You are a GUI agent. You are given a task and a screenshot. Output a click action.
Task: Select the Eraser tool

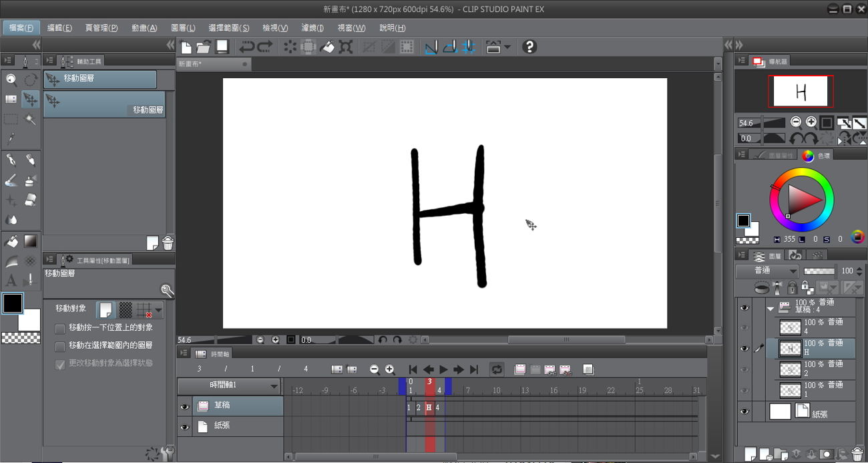(x=30, y=200)
